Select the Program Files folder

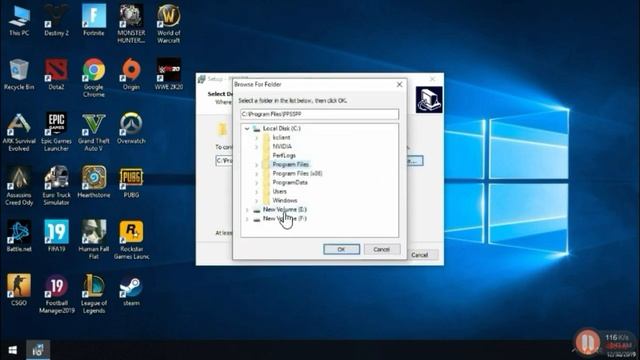[x=291, y=164]
